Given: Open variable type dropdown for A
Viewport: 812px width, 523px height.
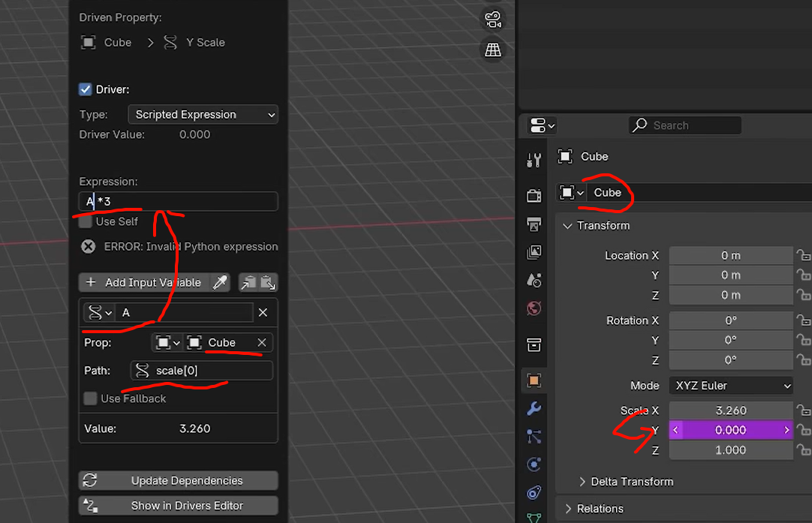Looking at the screenshot, I should click(99, 313).
